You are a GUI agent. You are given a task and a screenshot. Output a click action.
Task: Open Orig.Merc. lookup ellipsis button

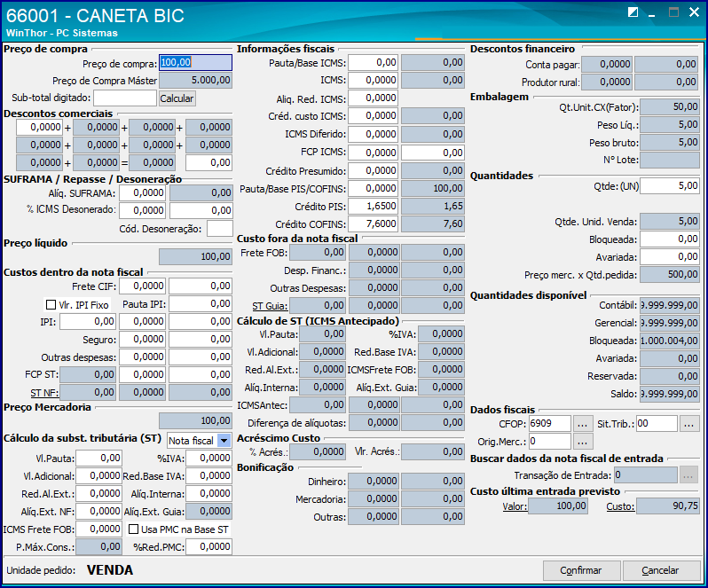583,442
